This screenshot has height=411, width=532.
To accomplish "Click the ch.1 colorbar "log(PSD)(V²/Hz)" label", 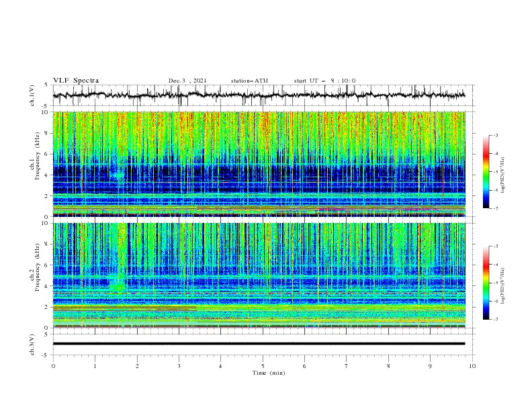I will click(x=502, y=175).
